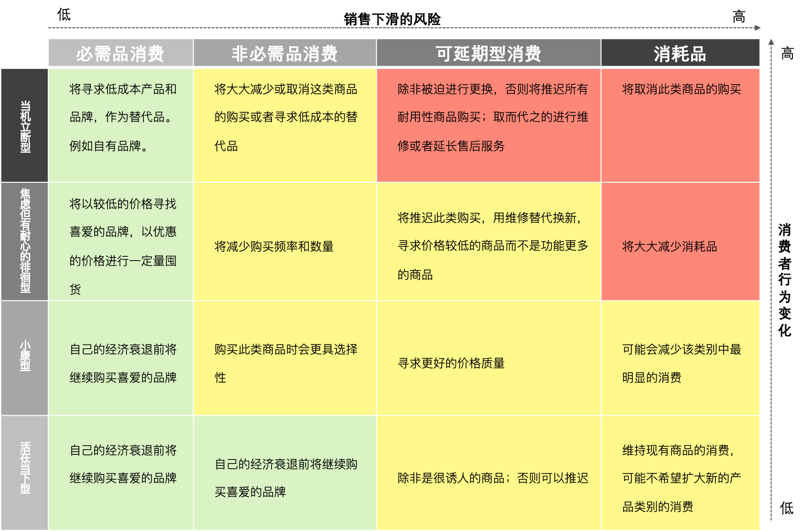Click the column header 非必需品消费

(285, 53)
